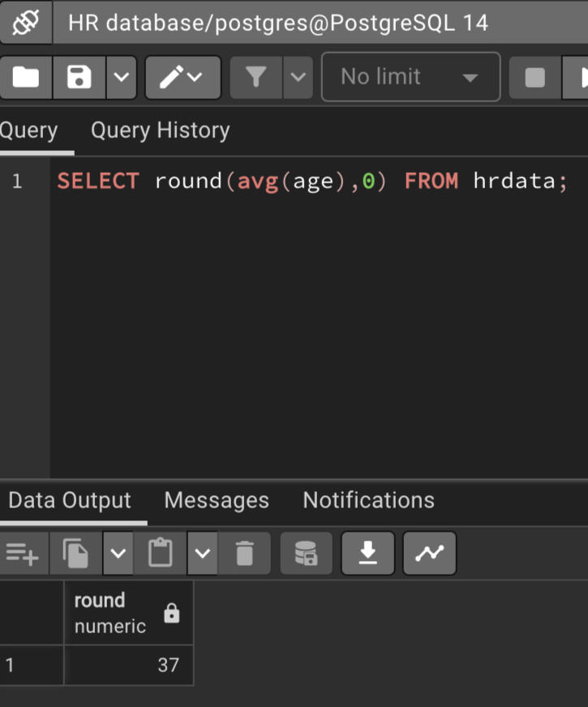Copy selected rows from Data Output

click(76, 554)
